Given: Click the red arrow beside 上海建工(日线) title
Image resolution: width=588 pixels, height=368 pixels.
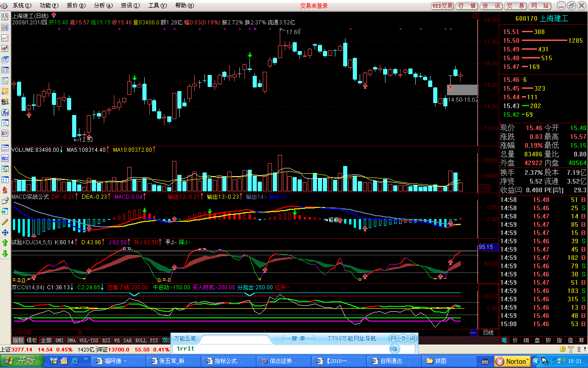Looking at the screenshot, I should (x=54, y=15).
